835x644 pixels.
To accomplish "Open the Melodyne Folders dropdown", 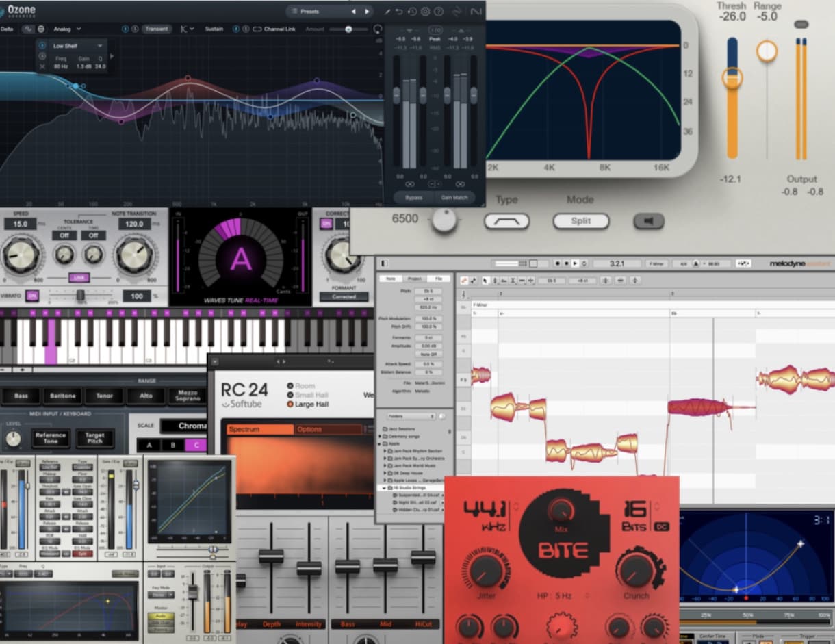I will (411, 416).
